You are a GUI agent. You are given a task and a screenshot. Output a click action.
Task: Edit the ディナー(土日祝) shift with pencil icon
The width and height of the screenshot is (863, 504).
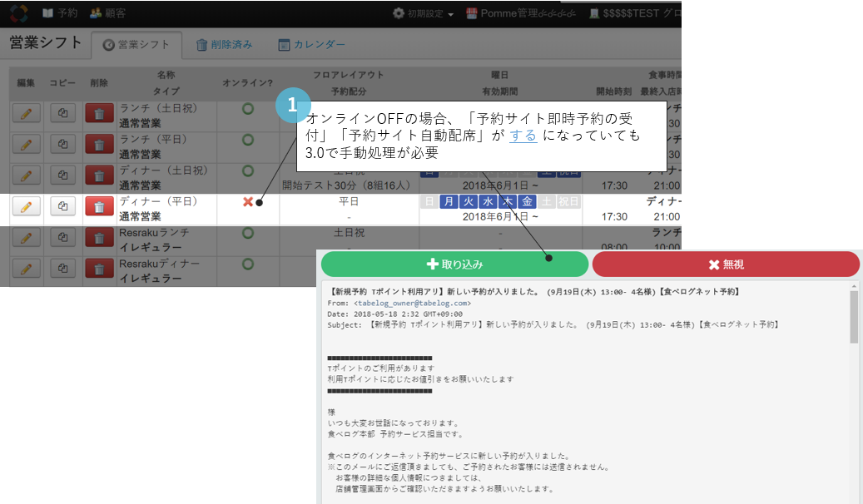27,176
